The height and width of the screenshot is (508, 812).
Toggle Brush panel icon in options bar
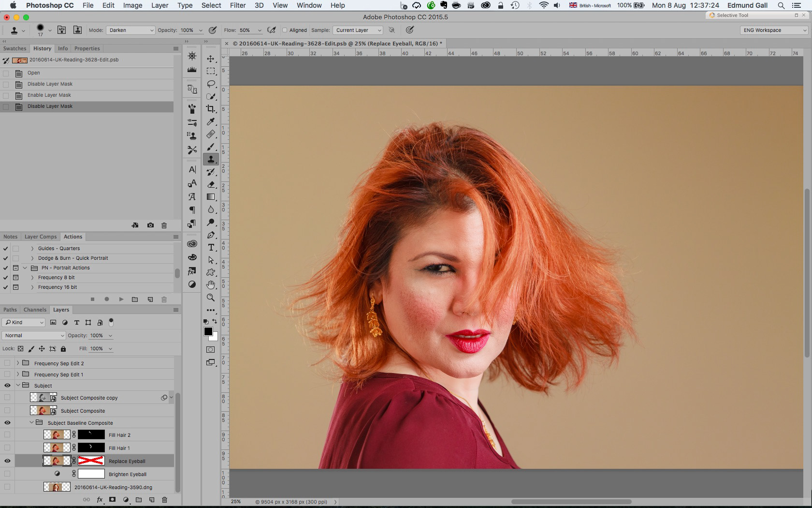pyautogui.click(x=61, y=30)
